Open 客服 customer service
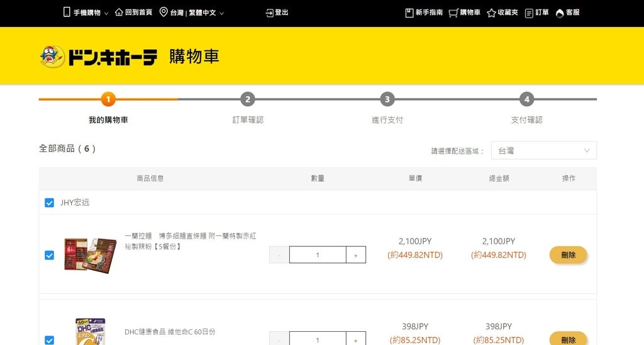644x345 pixels. 572,13
